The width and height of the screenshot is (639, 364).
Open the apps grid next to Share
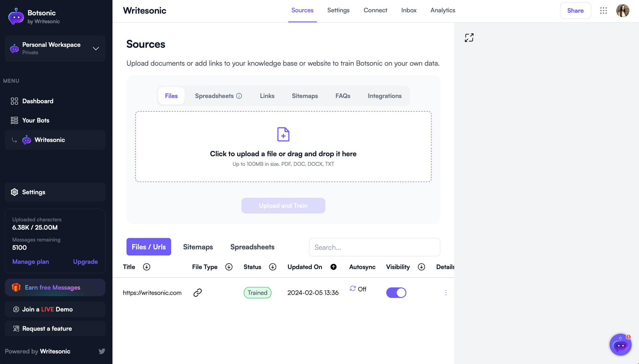pyautogui.click(x=604, y=11)
